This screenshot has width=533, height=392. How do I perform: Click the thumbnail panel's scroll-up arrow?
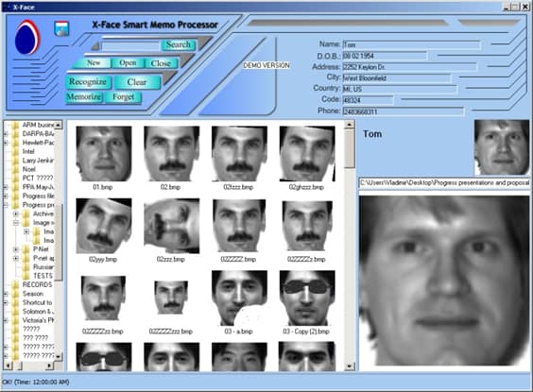[349, 125]
